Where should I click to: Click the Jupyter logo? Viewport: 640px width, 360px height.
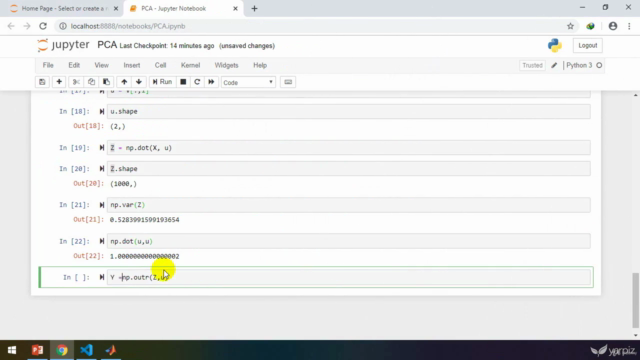click(x=63, y=45)
